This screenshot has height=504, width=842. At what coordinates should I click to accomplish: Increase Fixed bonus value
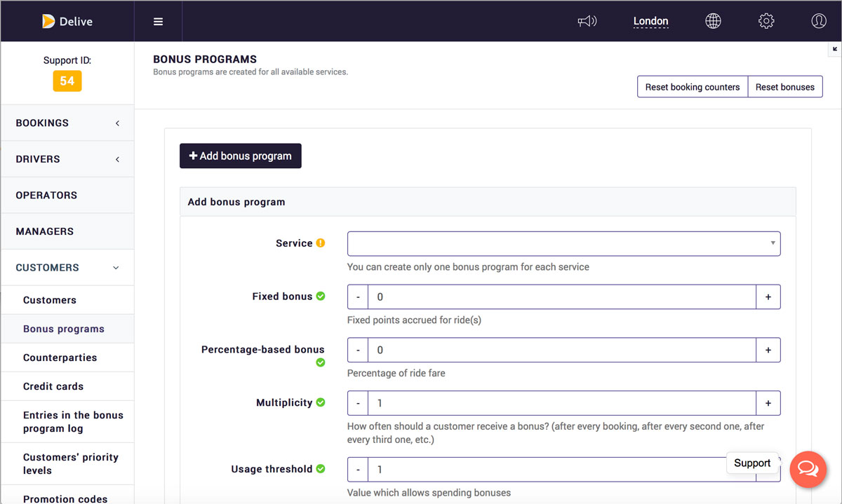768,297
